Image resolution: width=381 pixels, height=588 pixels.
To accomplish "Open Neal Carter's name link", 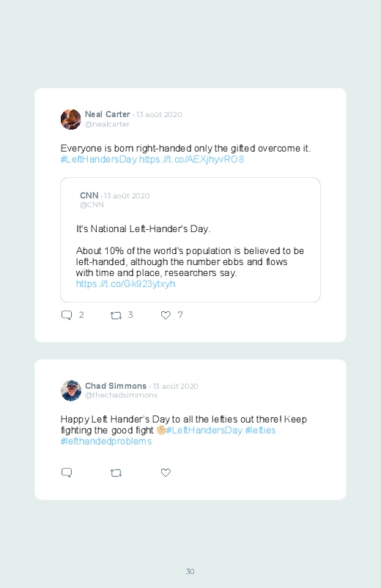I will coord(108,114).
